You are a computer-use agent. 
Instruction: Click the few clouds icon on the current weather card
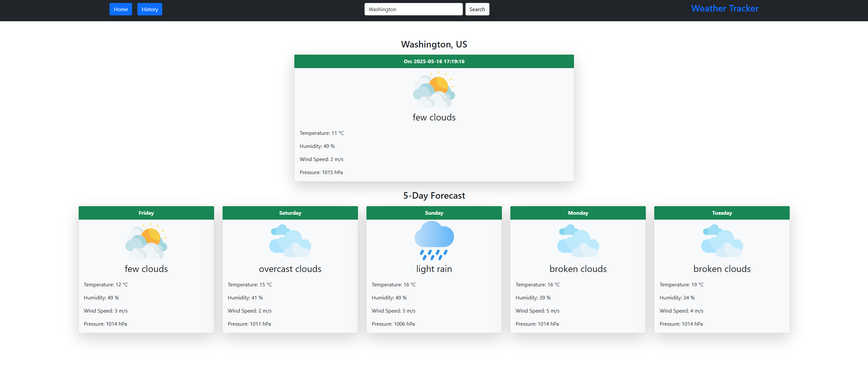coord(434,91)
